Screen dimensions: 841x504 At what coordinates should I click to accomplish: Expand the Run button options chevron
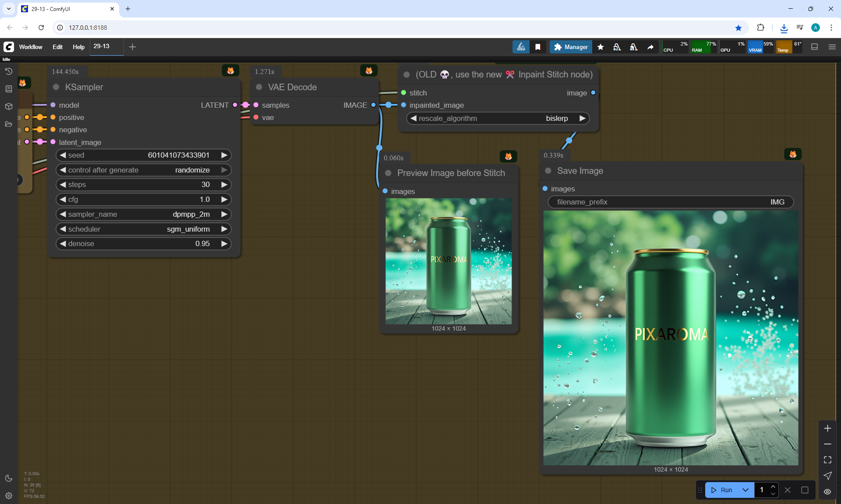[745, 490]
